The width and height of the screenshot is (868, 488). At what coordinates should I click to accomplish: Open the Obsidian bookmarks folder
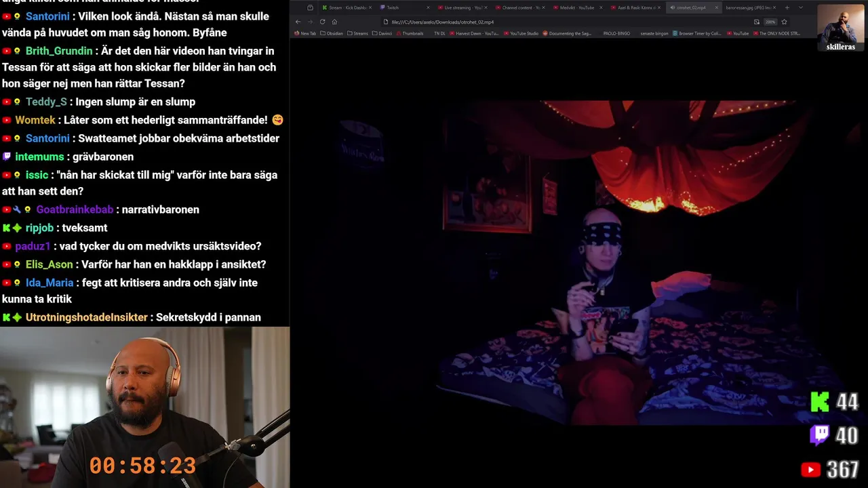(332, 33)
